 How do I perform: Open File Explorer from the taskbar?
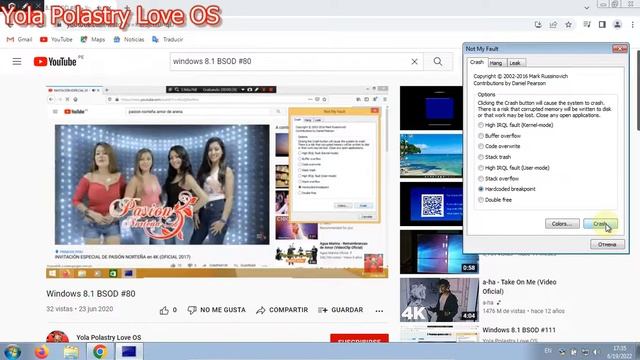(71, 351)
